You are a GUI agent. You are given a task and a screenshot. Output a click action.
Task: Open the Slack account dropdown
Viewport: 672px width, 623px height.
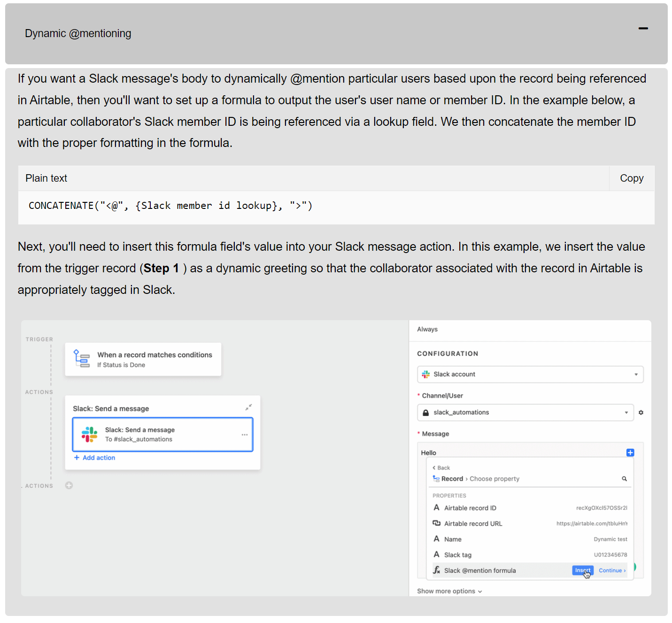tap(530, 374)
